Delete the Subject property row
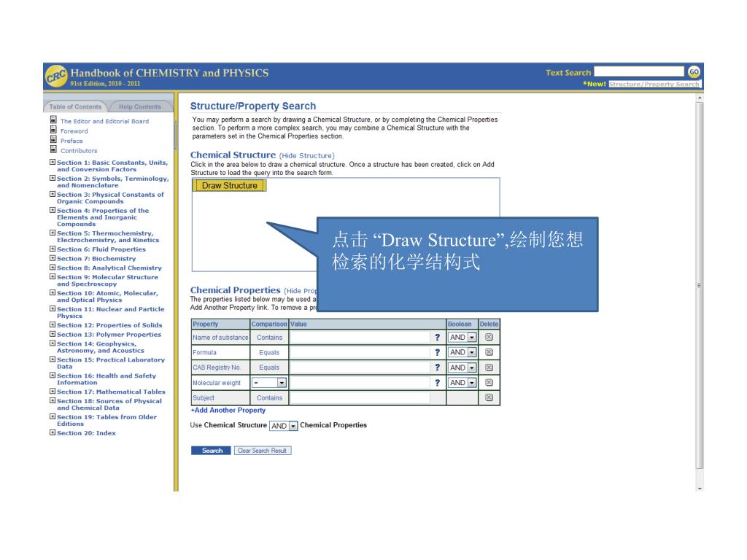The width and height of the screenshot is (747, 560). (489, 397)
